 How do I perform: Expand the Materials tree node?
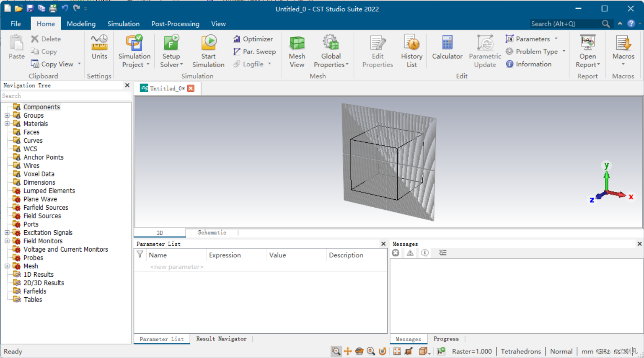click(7, 124)
